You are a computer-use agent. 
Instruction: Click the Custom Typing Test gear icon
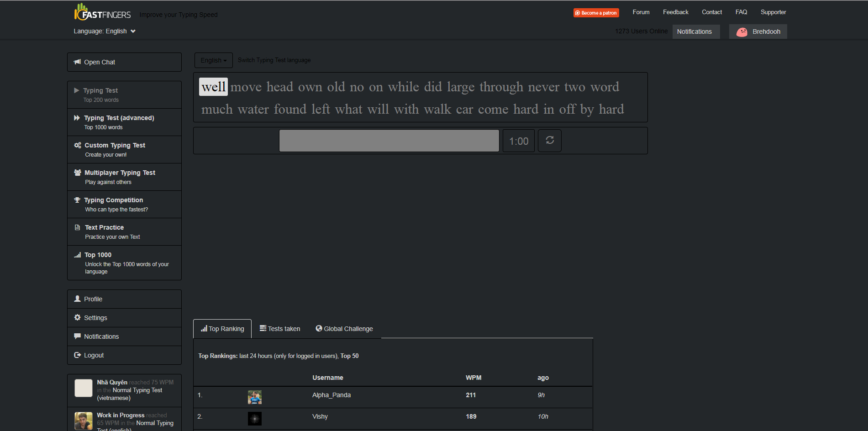[x=78, y=145]
